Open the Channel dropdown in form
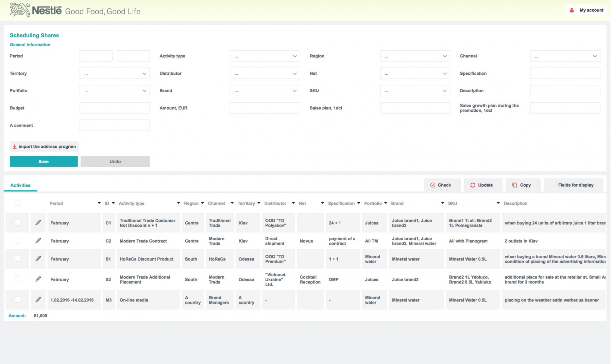Screen dimensions: 612x364 (565, 56)
